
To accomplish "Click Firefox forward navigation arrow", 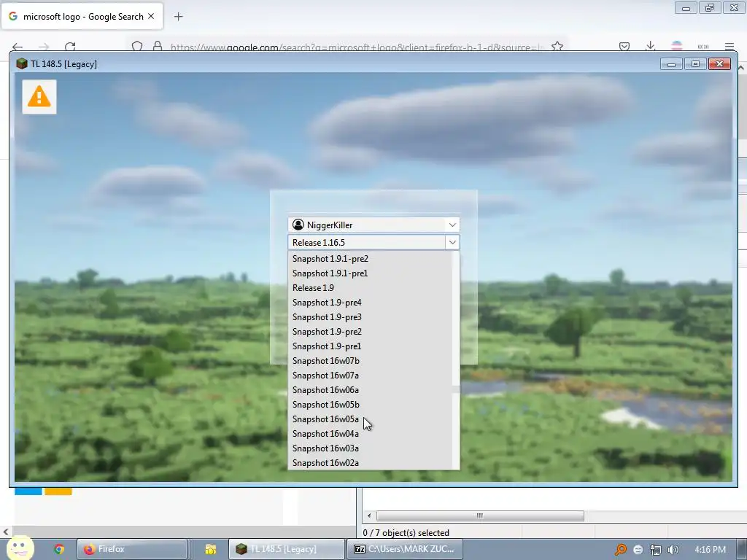I will [x=44, y=47].
